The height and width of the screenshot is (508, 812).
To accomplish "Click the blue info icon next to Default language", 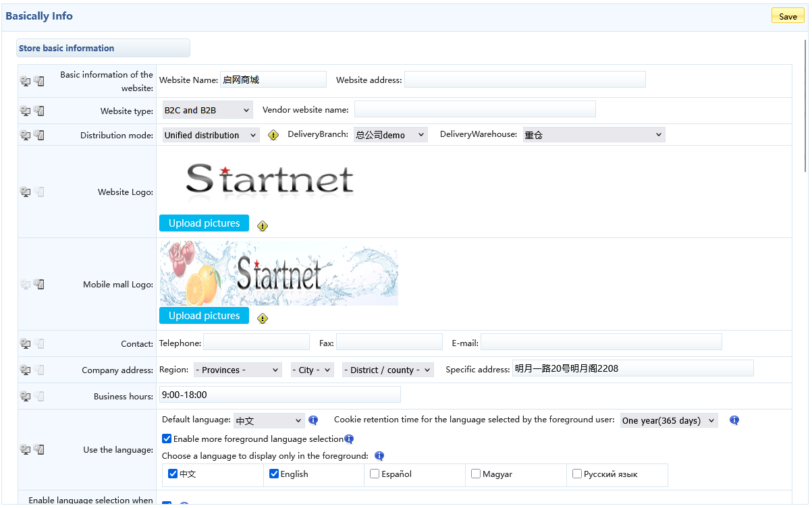I will (x=313, y=420).
